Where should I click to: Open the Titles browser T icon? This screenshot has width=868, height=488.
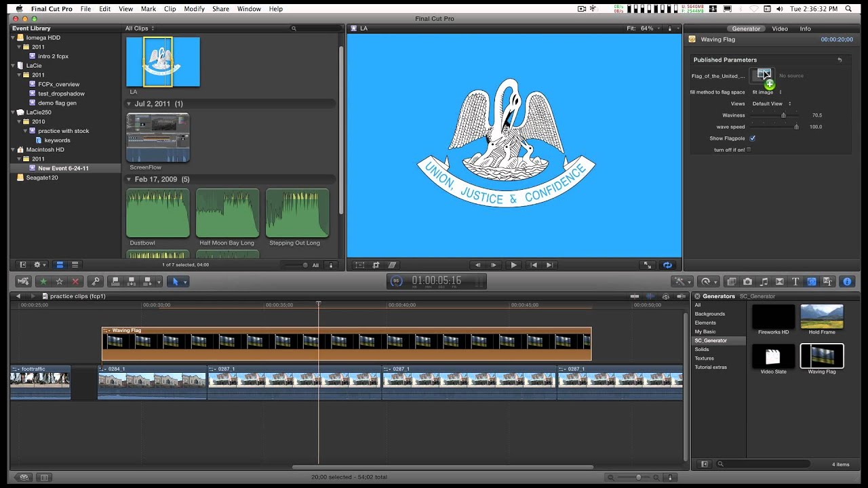click(x=795, y=281)
